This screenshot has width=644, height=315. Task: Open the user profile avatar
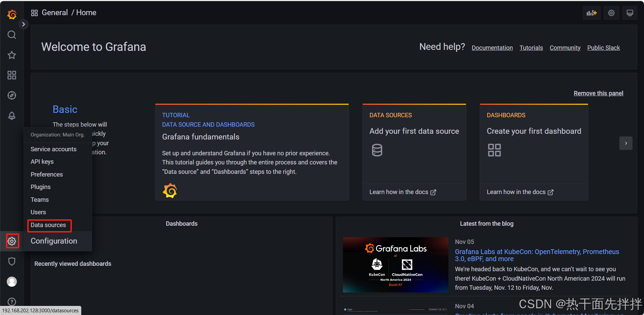coord(12,282)
